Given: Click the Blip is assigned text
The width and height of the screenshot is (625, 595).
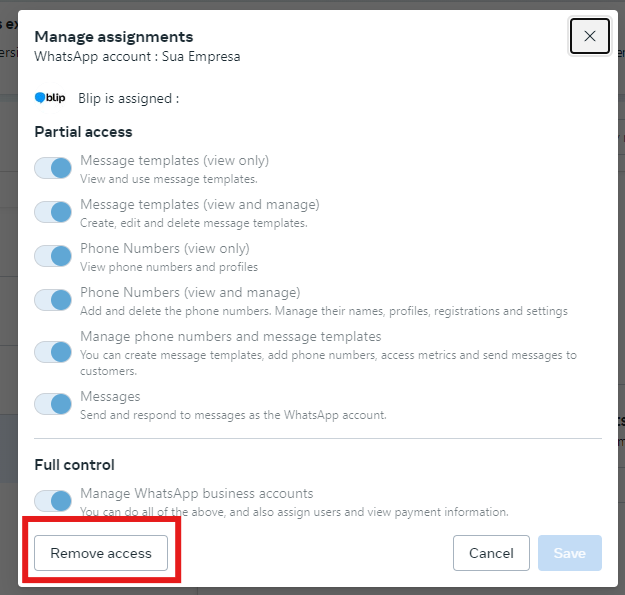Looking at the screenshot, I should [x=128, y=98].
